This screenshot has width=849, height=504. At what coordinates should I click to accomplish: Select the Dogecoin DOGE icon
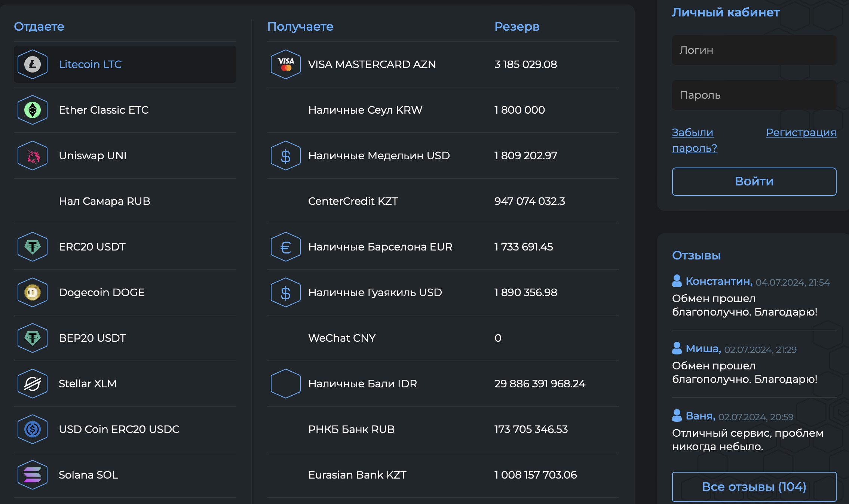tap(33, 292)
